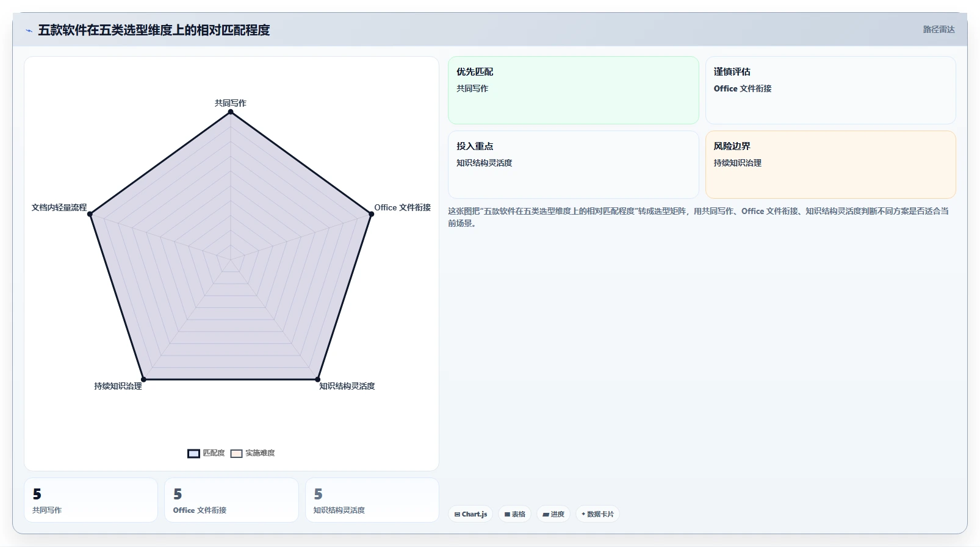The image size is (980, 547).
Task: Click the 知识结构灵活度 score stat card
Action: 372,500
